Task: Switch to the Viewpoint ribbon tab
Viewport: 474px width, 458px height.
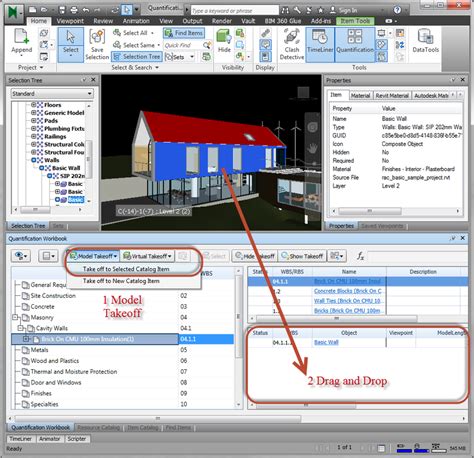Action: (70, 21)
